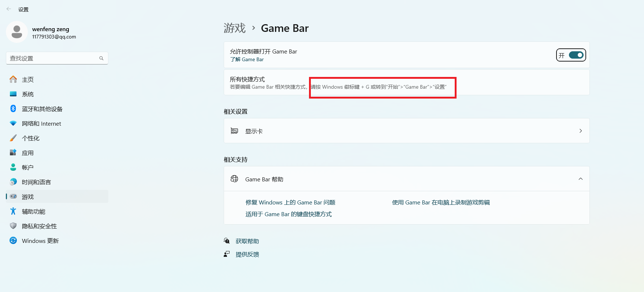Viewport: 644px width, 292px height.
Task: Click the 隐私和安全性 shield icon
Action: (x=13, y=226)
